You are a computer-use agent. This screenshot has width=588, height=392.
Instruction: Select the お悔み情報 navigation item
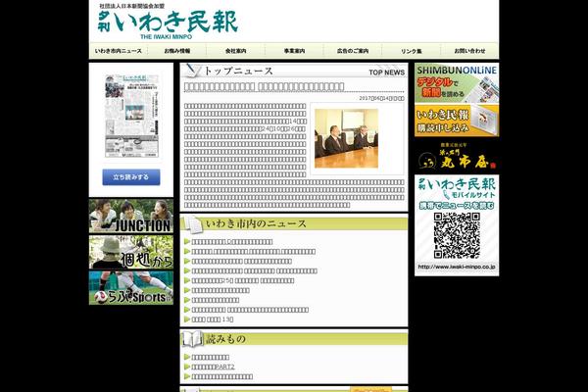[177, 51]
